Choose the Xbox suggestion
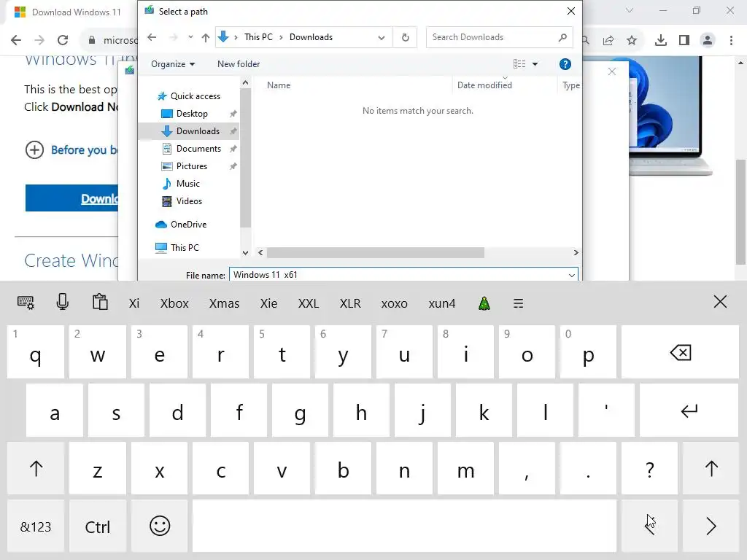 point(174,303)
